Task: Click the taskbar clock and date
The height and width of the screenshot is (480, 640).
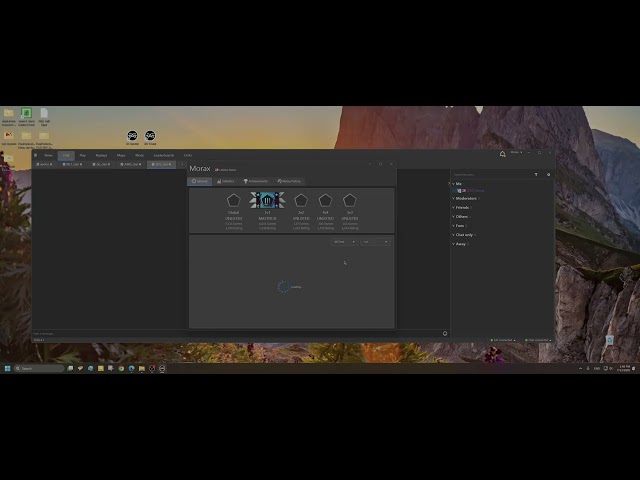Action: click(624, 368)
